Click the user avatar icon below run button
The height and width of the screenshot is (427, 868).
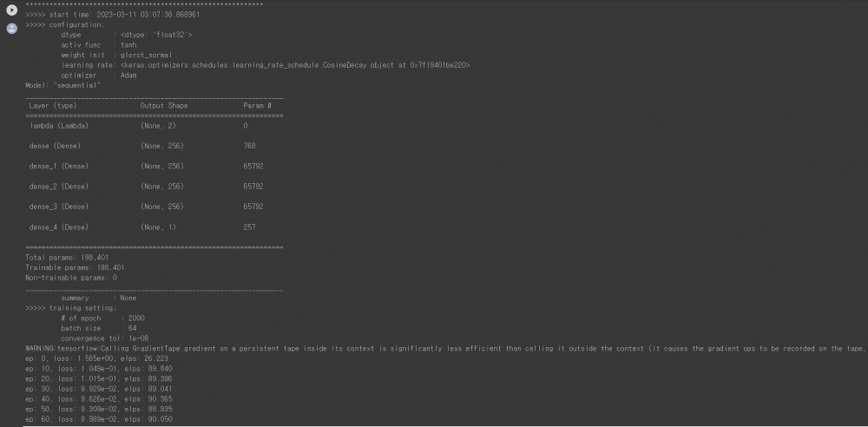12,28
